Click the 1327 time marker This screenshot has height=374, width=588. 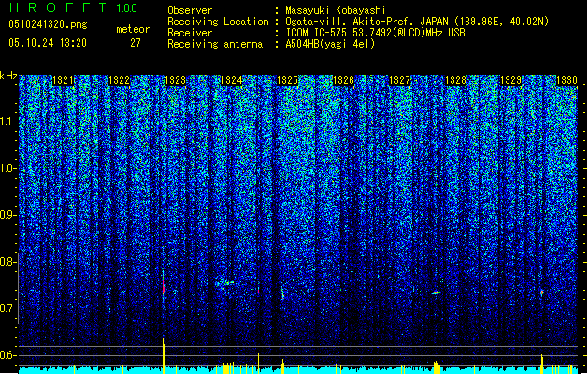tap(400, 80)
